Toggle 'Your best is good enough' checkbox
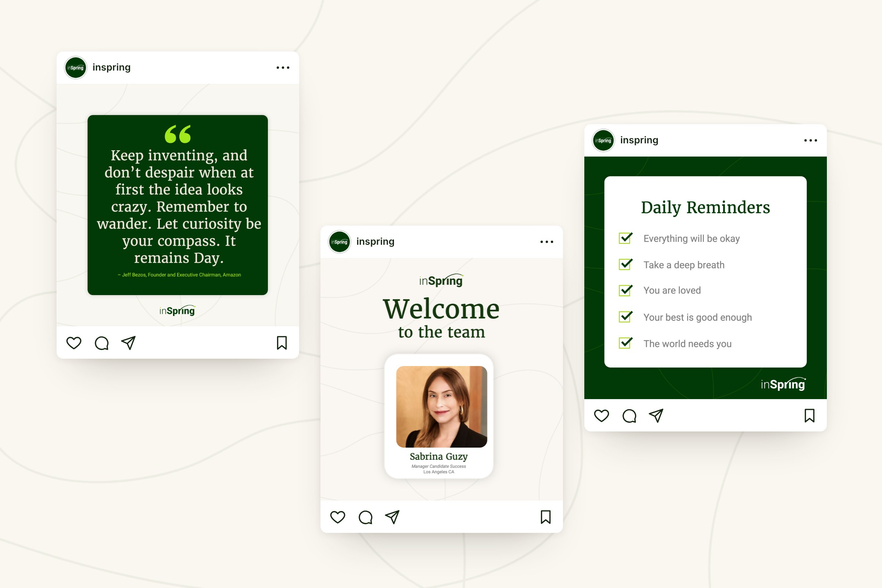This screenshot has width=882, height=588. click(625, 316)
